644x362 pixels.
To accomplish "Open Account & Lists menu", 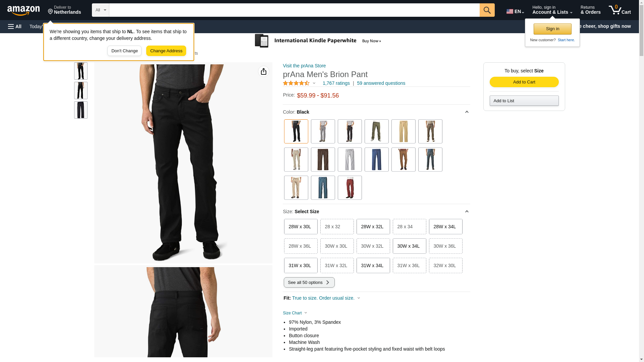I will pyautogui.click(x=552, y=10).
